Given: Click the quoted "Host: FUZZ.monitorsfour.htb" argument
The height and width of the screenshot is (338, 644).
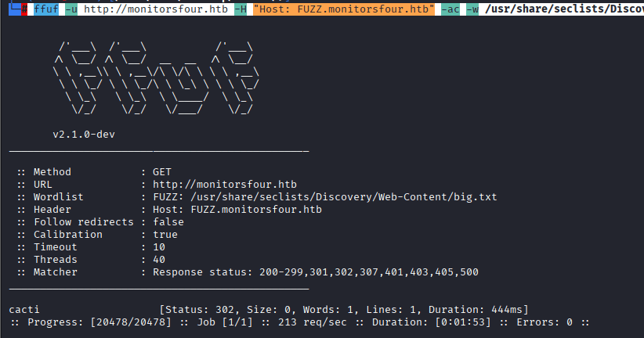Looking at the screenshot, I should [x=344, y=8].
